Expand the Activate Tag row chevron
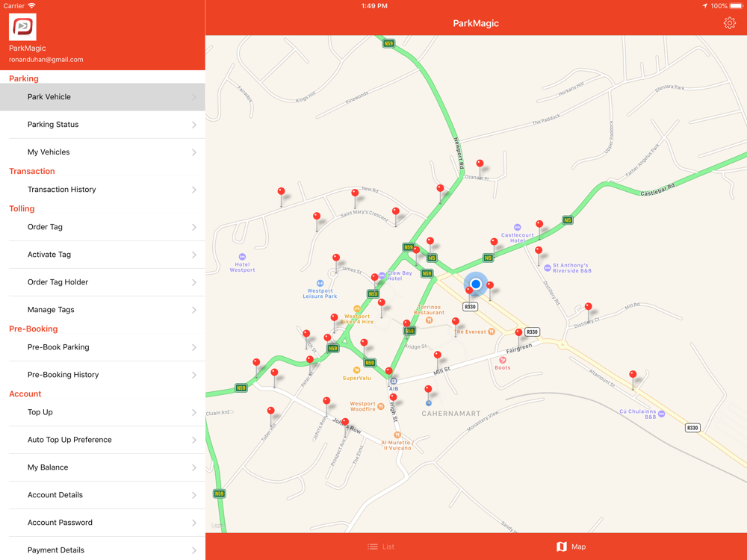747x560 pixels. point(194,255)
